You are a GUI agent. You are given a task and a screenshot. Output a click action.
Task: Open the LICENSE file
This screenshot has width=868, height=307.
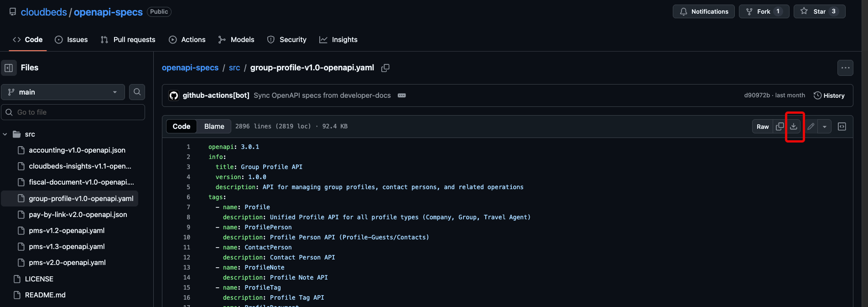tap(39, 279)
